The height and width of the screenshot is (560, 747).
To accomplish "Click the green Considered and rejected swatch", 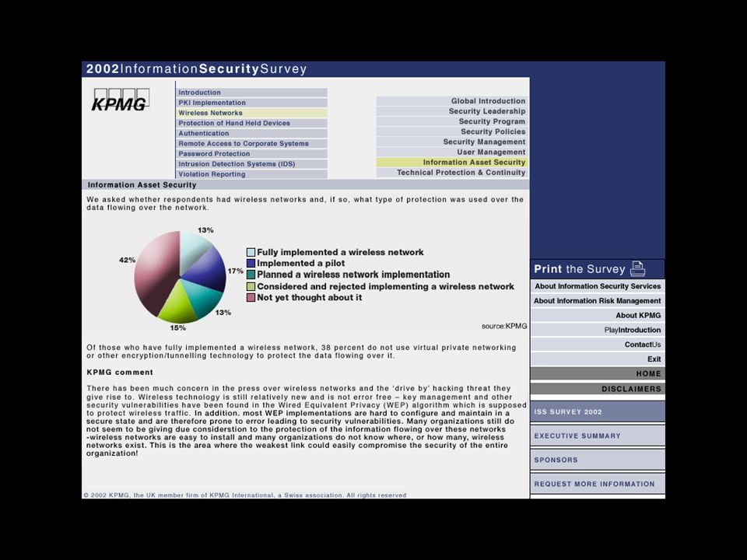I will [x=251, y=287].
